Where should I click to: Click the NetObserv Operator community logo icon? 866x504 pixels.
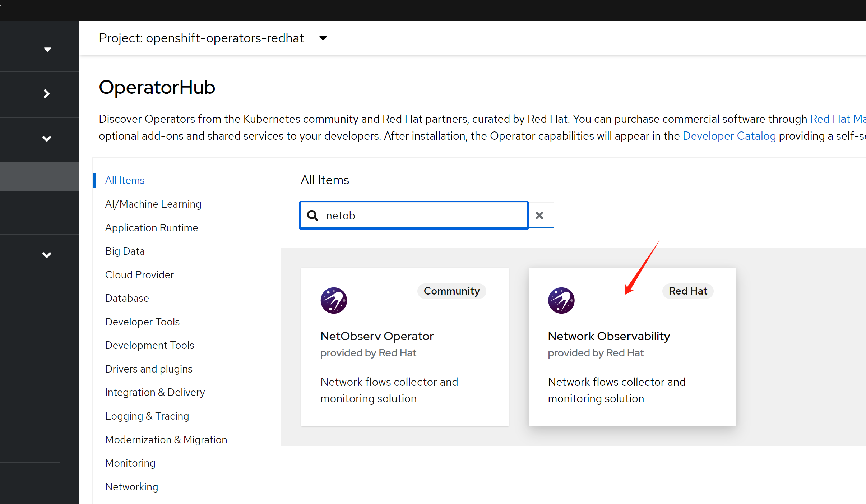334,300
